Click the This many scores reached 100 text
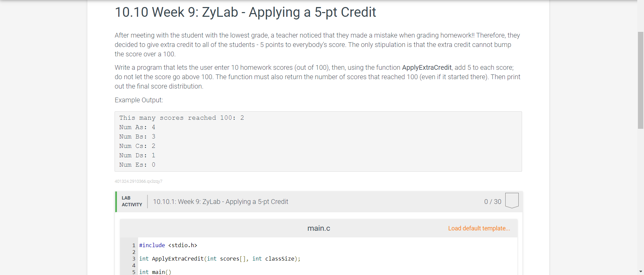 (x=181, y=118)
